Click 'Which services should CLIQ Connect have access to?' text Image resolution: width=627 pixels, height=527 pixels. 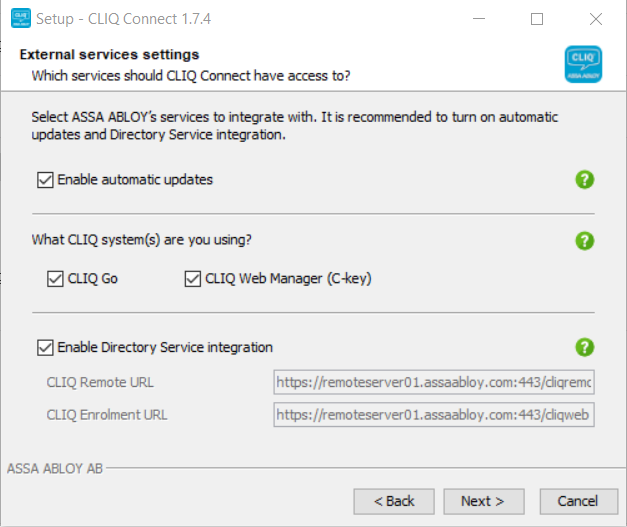click(191, 76)
